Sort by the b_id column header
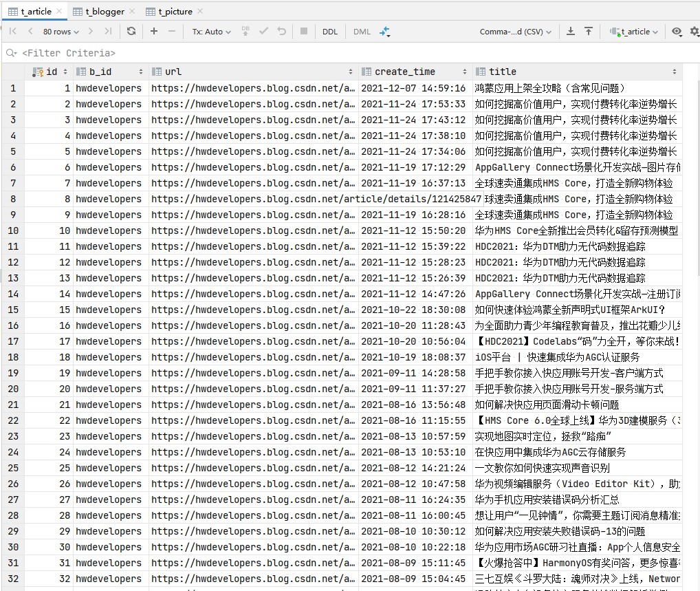The image size is (700, 591). (x=110, y=72)
